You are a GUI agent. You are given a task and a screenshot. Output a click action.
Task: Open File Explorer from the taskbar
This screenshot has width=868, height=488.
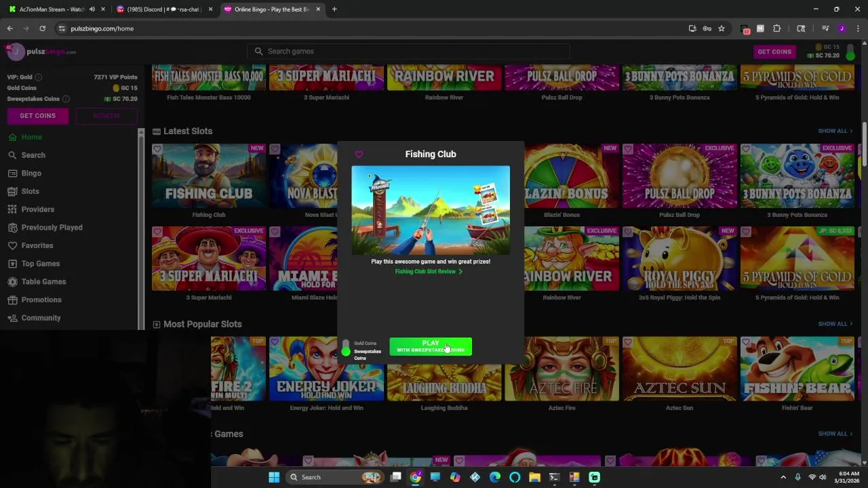click(x=534, y=477)
